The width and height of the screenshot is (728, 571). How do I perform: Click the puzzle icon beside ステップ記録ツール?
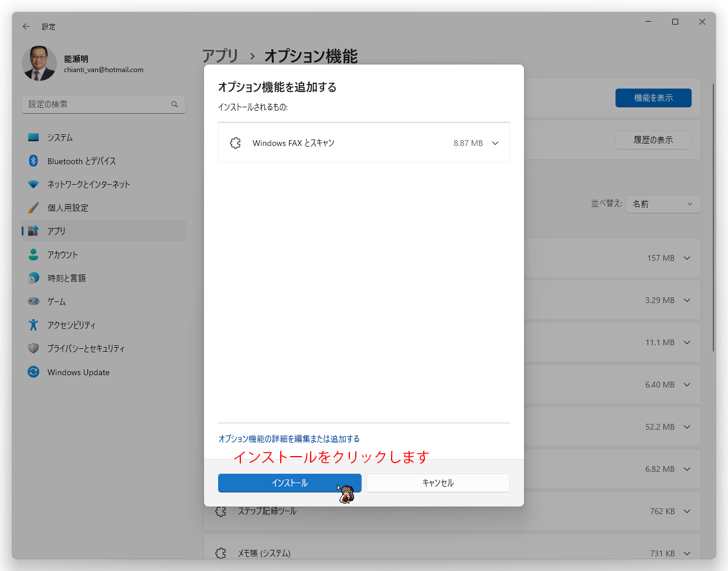pyautogui.click(x=221, y=511)
